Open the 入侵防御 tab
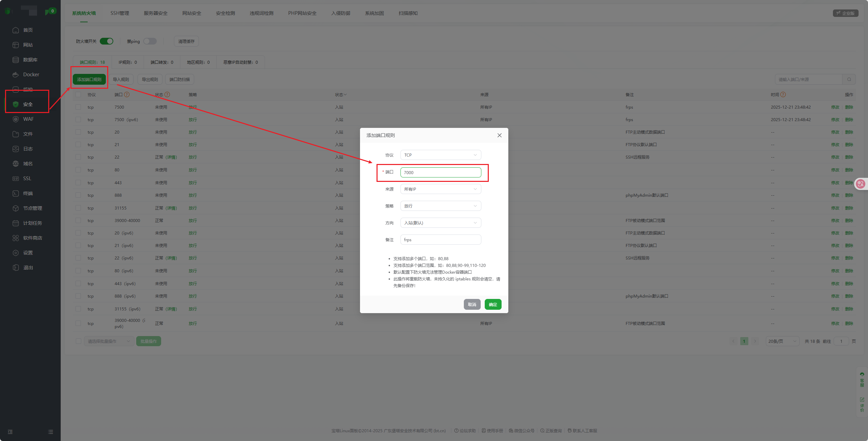 (340, 13)
